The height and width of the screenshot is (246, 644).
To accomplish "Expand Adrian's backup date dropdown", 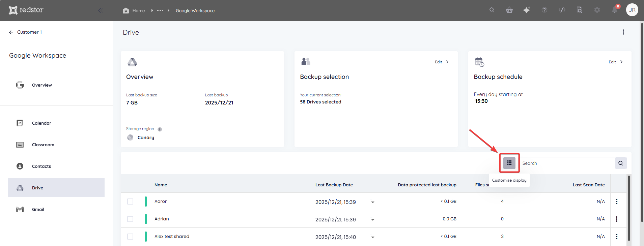I will tap(373, 220).
